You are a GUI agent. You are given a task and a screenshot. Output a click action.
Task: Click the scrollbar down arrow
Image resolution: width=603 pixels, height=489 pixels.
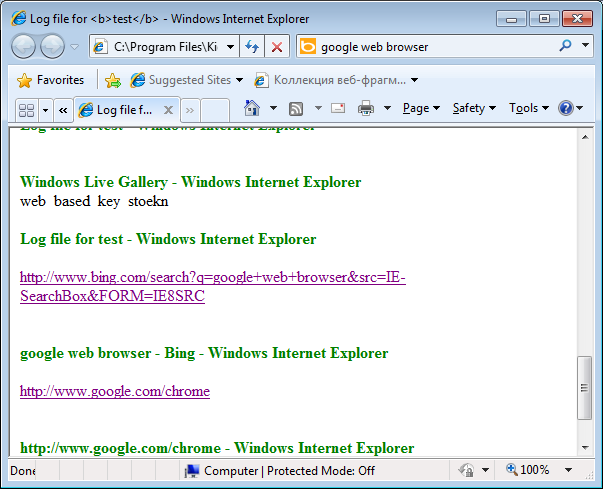coord(585,447)
